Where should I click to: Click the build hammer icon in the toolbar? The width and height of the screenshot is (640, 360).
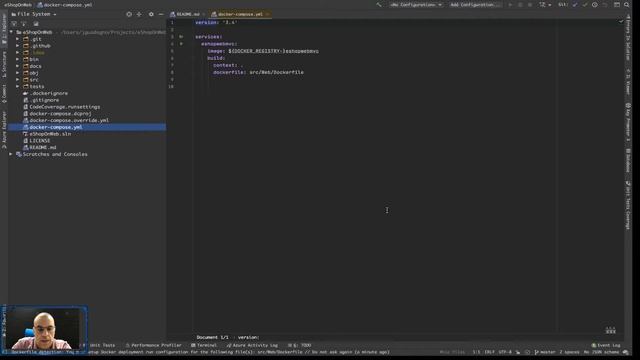379,5
